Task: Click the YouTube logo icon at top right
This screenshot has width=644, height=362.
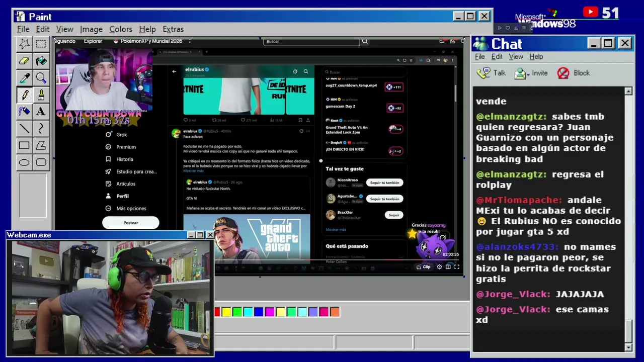Action: (x=591, y=12)
